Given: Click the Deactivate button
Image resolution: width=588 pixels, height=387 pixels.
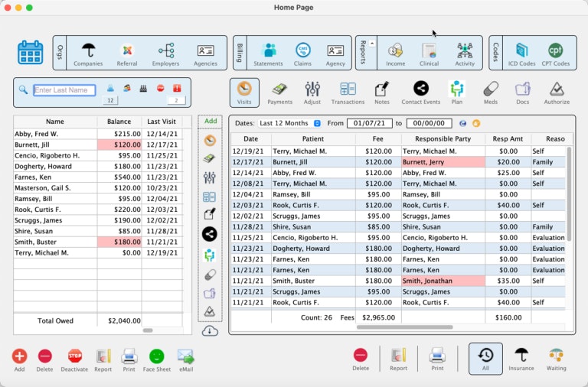Looking at the screenshot, I should 74,360.
